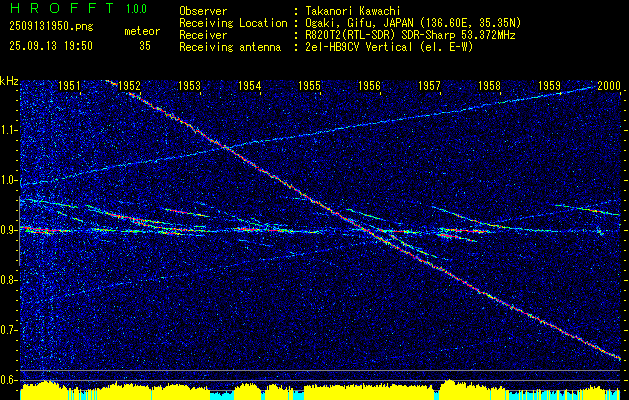This screenshot has width=629, height=400.
Task: Select the filename 2509131950.png
Action: pos(51,26)
